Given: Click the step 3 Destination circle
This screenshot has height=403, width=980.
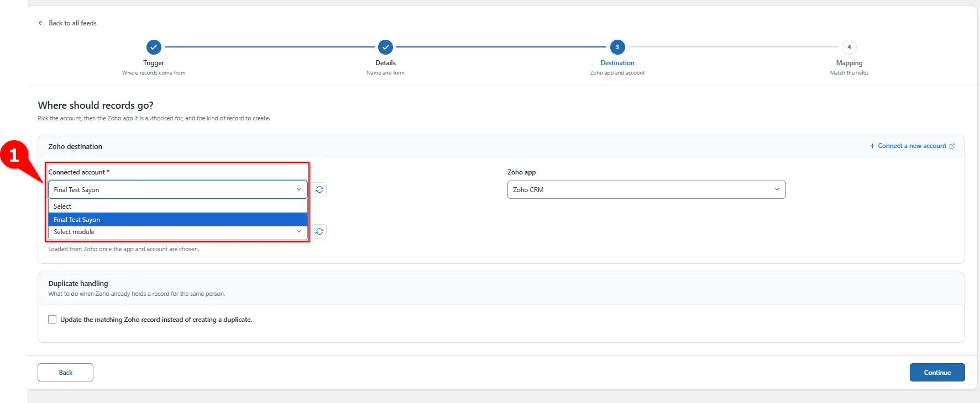Looking at the screenshot, I should point(617,47).
